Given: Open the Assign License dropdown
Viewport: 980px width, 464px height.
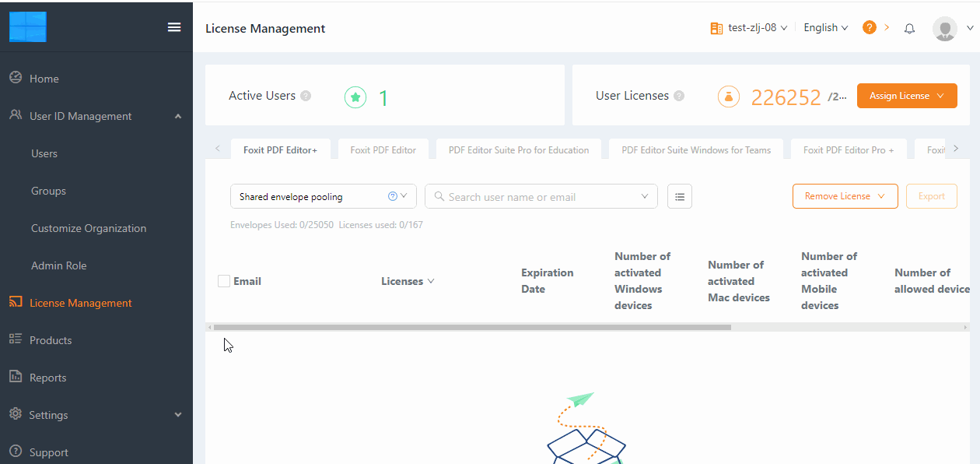Looking at the screenshot, I should coord(907,95).
